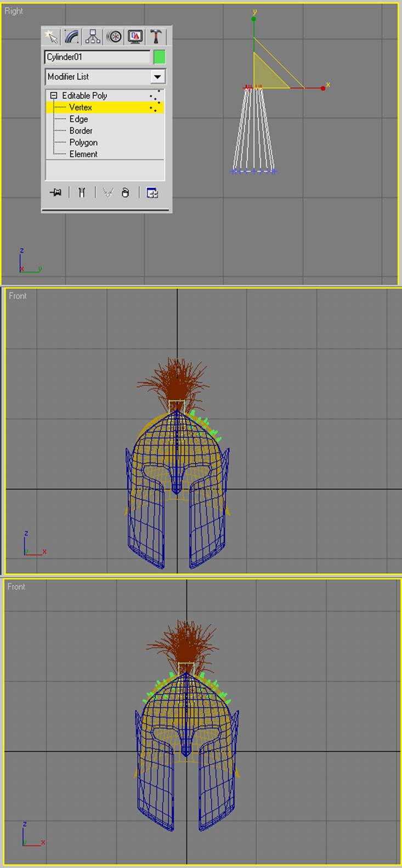Open the Utilities hammer tab
Screen dimensions: 402x868
point(156,37)
